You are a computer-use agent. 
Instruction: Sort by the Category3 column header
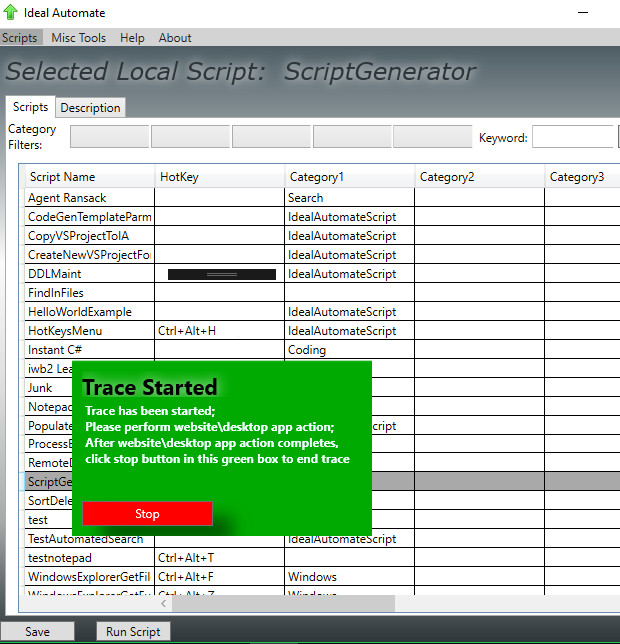point(582,177)
